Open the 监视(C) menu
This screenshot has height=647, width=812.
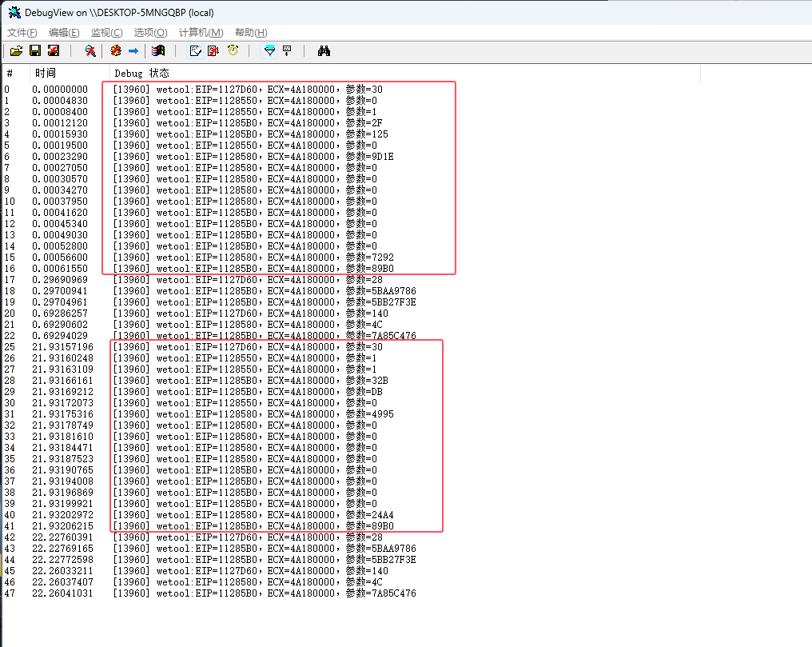[x=106, y=33]
